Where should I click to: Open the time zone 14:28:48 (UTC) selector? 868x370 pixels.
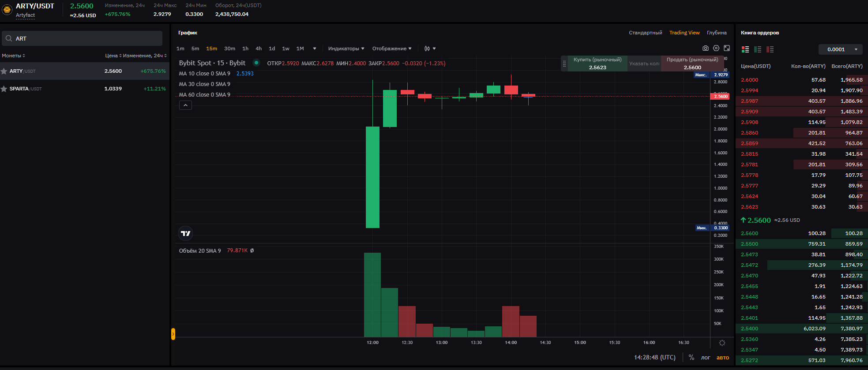pos(655,357)
